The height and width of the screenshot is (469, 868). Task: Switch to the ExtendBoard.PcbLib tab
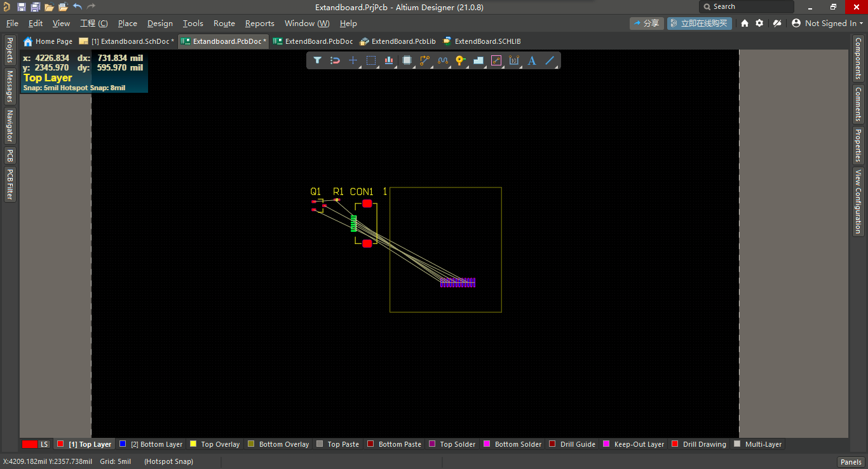(398, 41)
